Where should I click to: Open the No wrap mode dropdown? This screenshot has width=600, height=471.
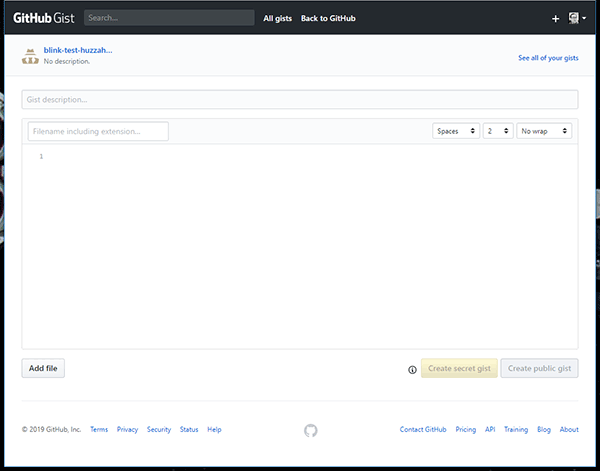pyautogui.click(x=544, y=131)
